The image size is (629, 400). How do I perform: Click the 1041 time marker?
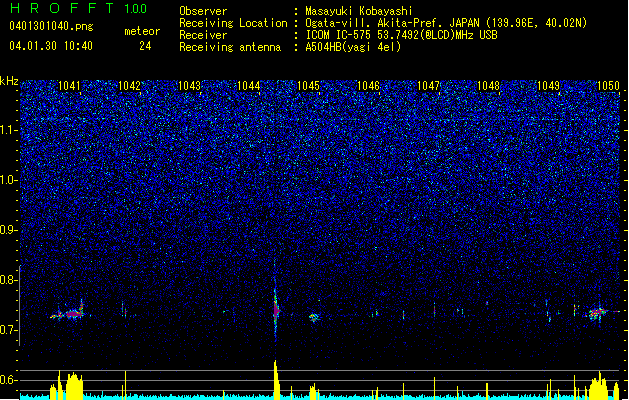tap(69, 85)
